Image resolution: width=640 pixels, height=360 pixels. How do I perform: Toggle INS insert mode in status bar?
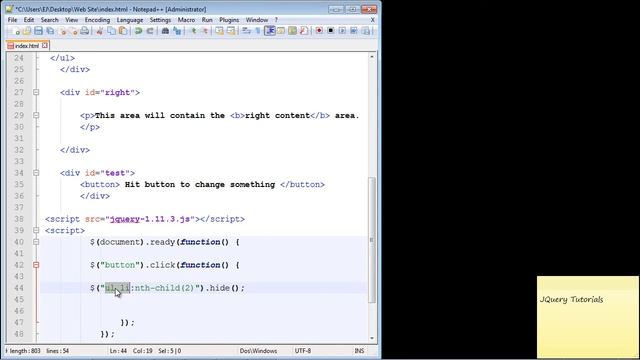359,351
